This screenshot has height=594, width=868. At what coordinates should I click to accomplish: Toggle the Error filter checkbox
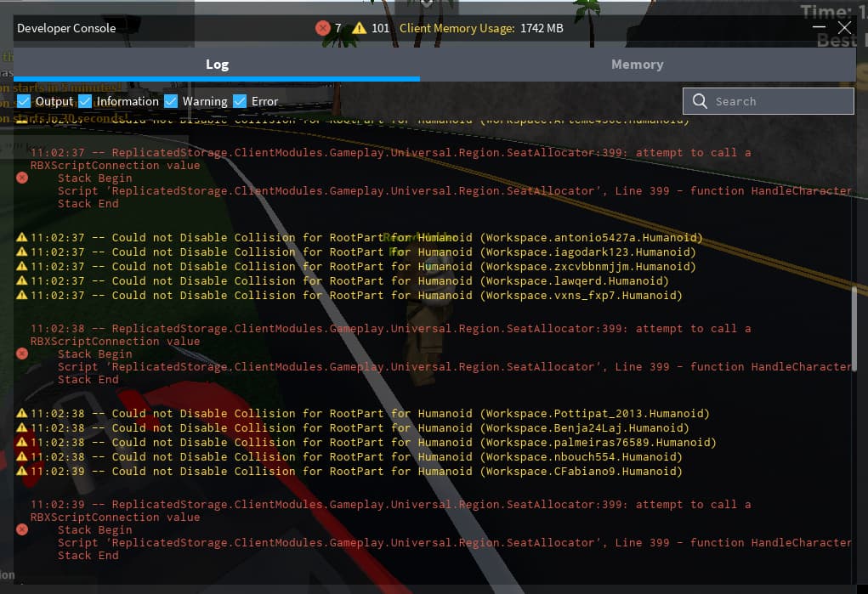pyautogui.click(x=240, y=101)
